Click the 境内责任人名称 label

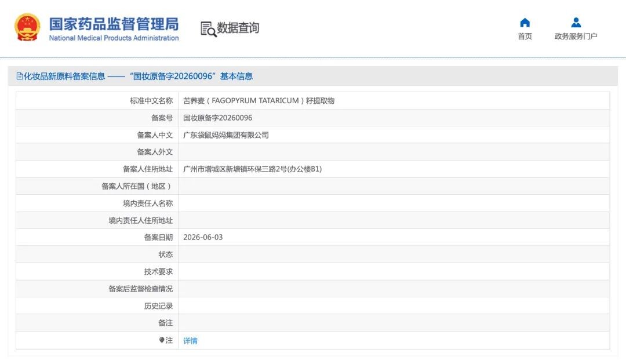coord(148,203)
